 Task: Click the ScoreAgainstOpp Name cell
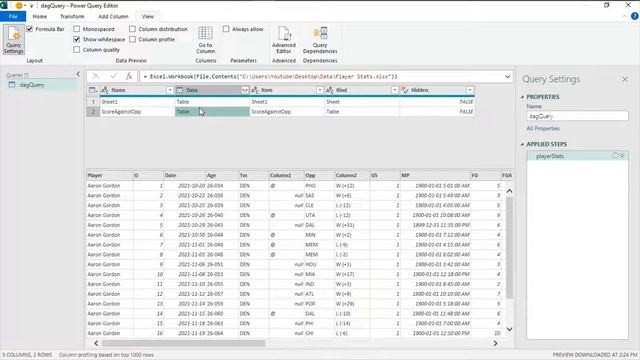pyautogui.click(x=137, y=111)
